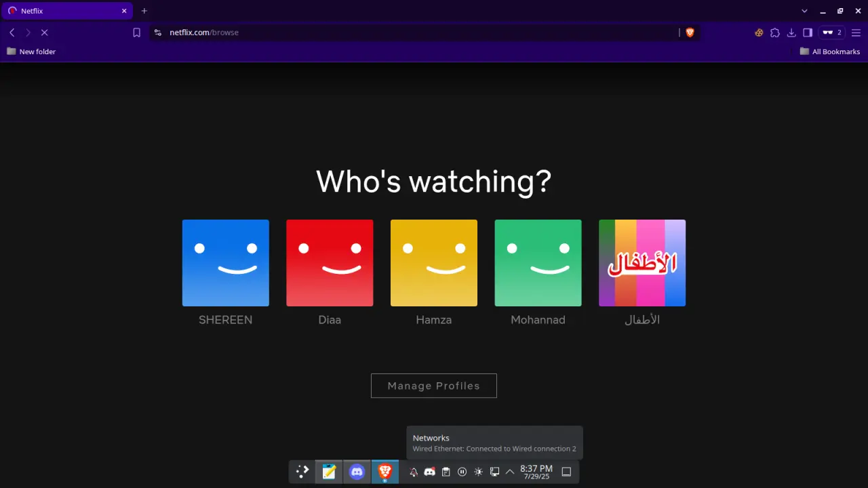
Task: Select the SHEREEN blue profile avatar
Action: click(226, 263)
